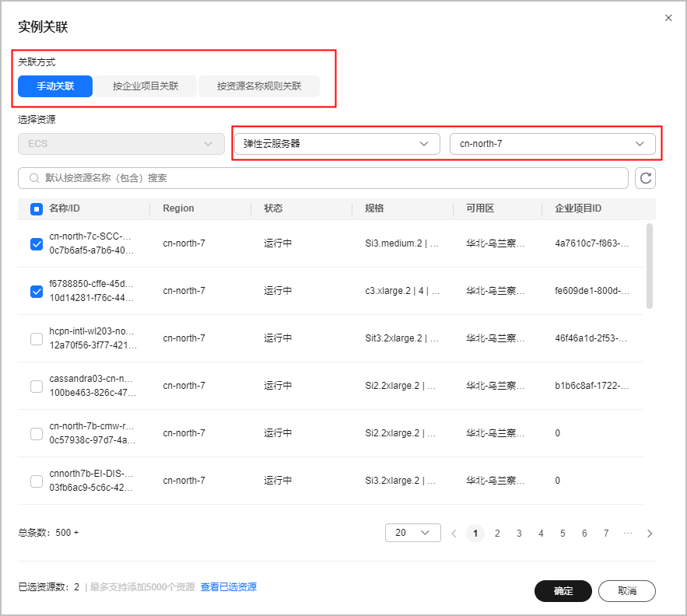The image size is (687, 616).
Task: Click the 规格 column header
Action: pos(374,208)
